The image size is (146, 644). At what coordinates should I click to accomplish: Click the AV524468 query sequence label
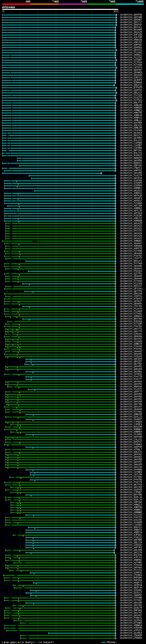[x=8, y=8]
